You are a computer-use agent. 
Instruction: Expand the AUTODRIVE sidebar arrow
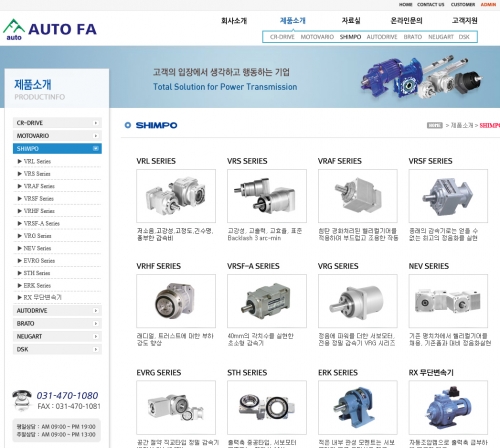tap(96, 311)
